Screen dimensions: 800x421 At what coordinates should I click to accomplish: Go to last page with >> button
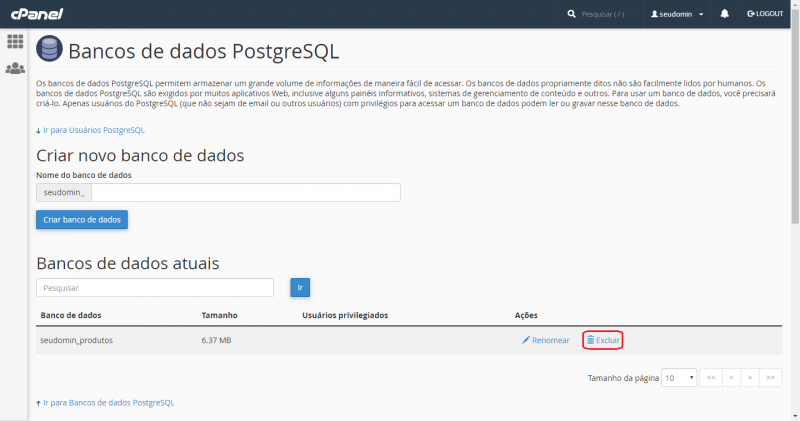[x=770, y=378]
